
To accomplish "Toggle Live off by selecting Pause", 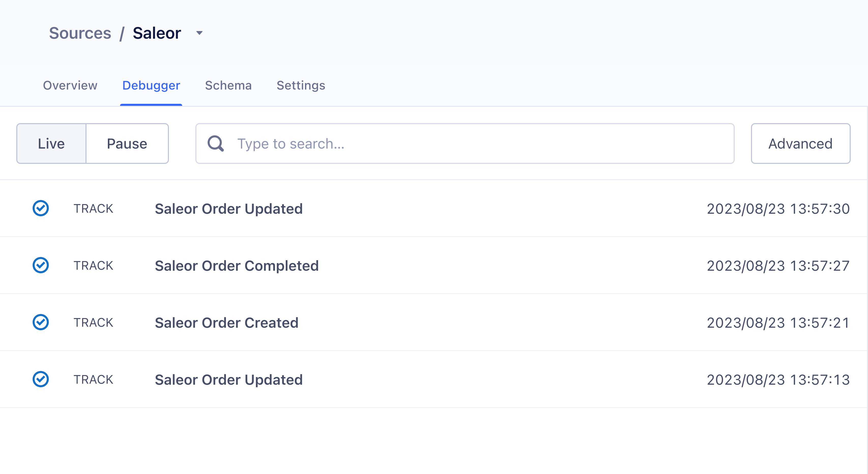I will tap(127, 143).
